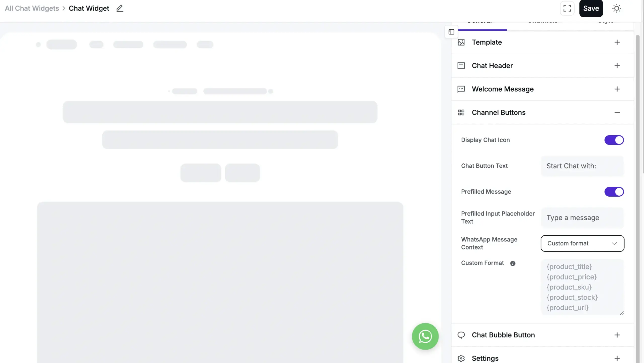Edit the Chat Button Text field
This screenshot has height=363, width=644.
pyautogui.click(x=582, y=166)
